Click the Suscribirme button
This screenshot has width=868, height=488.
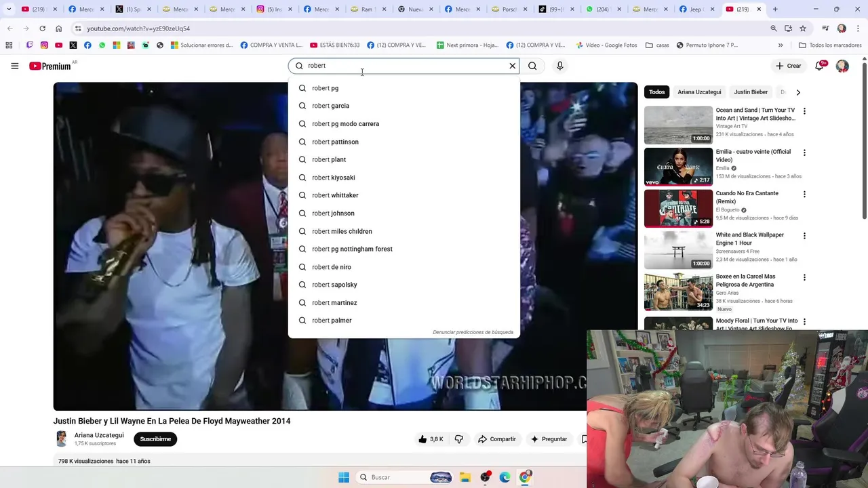coord(155,439)
